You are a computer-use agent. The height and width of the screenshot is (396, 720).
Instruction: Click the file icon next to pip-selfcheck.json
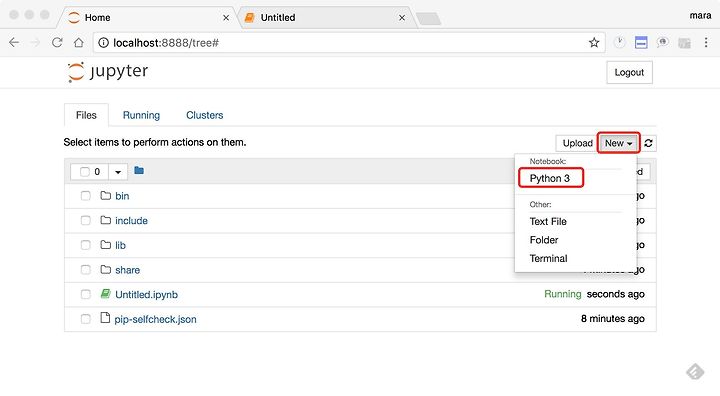105,318
